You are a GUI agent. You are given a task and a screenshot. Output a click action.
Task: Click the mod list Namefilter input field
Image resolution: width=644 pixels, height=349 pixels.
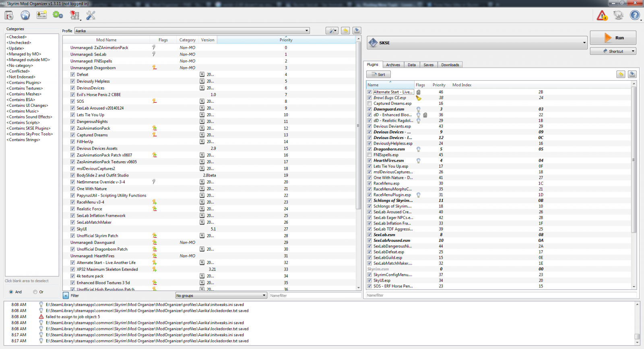(314, 295)
